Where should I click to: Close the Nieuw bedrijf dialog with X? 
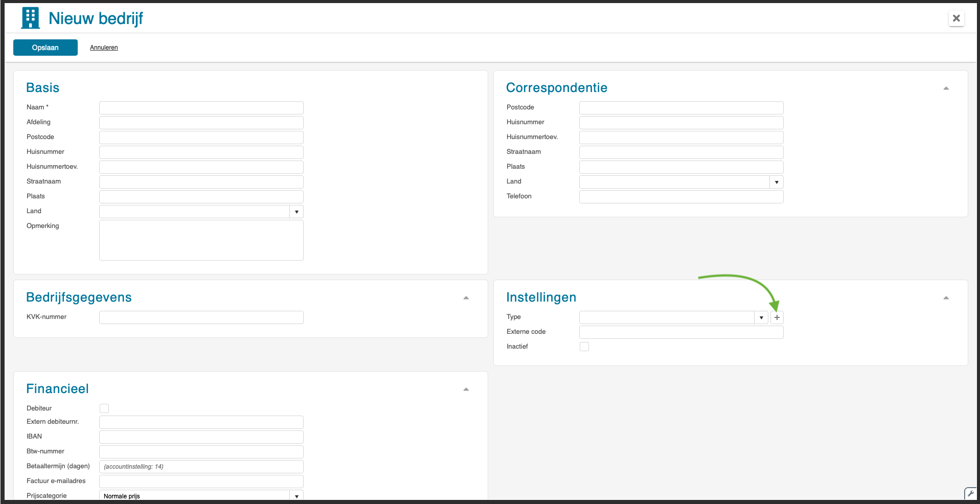tap(956, 18)
